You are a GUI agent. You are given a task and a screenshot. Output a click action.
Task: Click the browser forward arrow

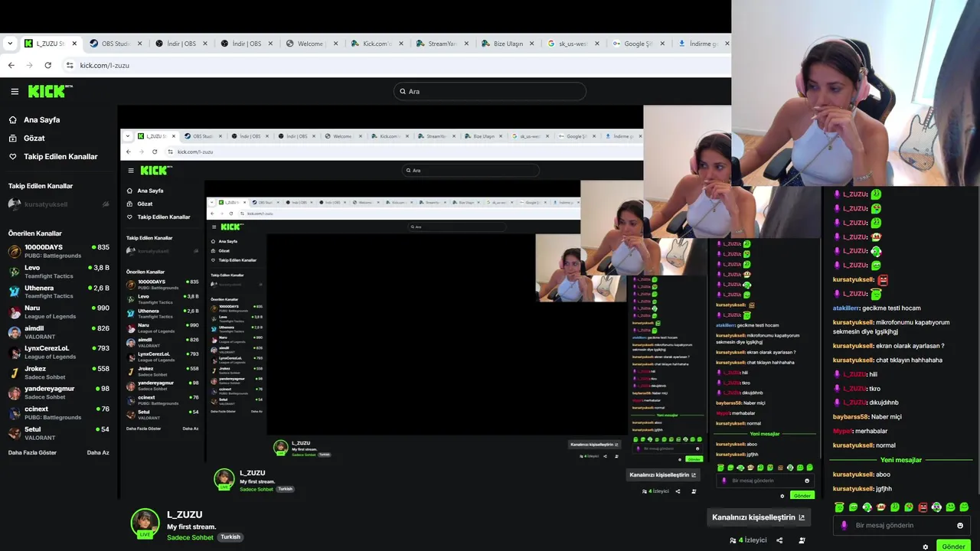pyautogui.click(x=29, y=65)
